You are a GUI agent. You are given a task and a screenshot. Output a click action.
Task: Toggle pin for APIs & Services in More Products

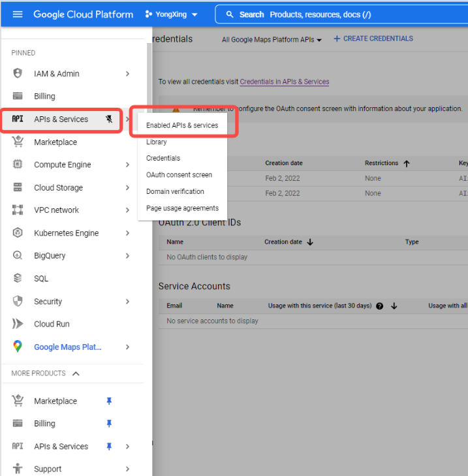(x=109, y=446)
